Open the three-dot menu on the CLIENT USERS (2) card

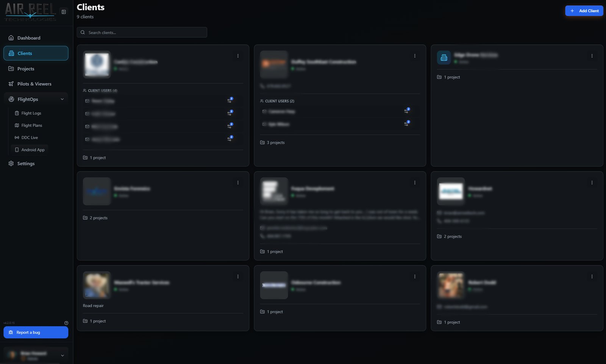415,56
